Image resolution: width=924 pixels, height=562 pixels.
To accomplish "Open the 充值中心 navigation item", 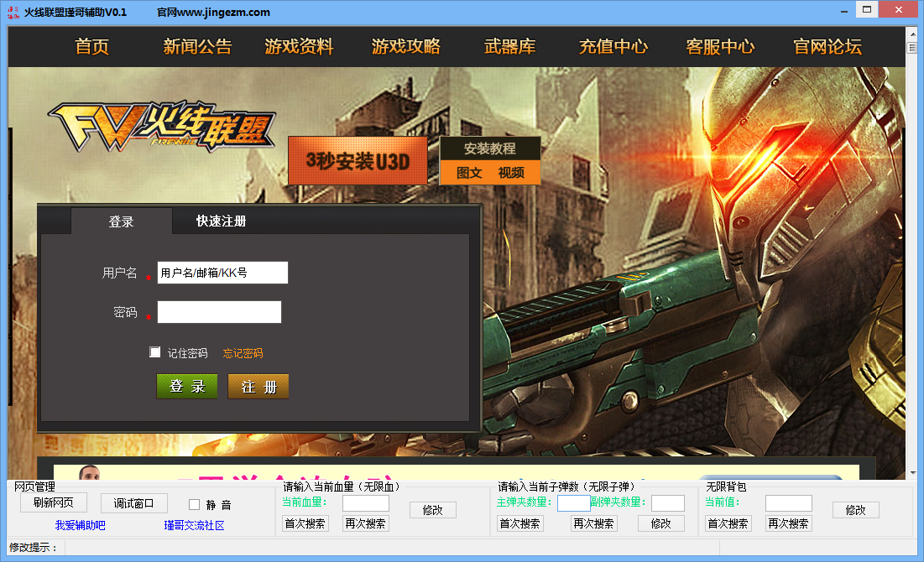I will pyautogui.click(x=613, y=46).
